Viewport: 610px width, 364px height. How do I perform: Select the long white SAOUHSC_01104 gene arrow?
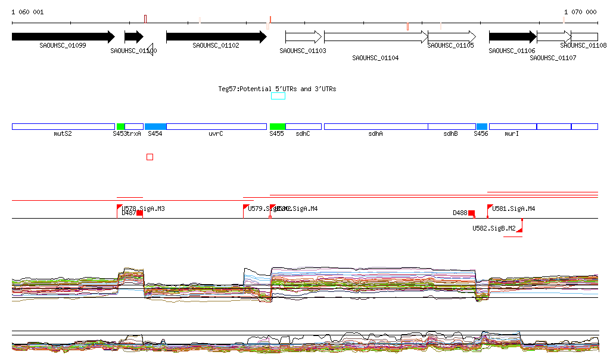376,37
